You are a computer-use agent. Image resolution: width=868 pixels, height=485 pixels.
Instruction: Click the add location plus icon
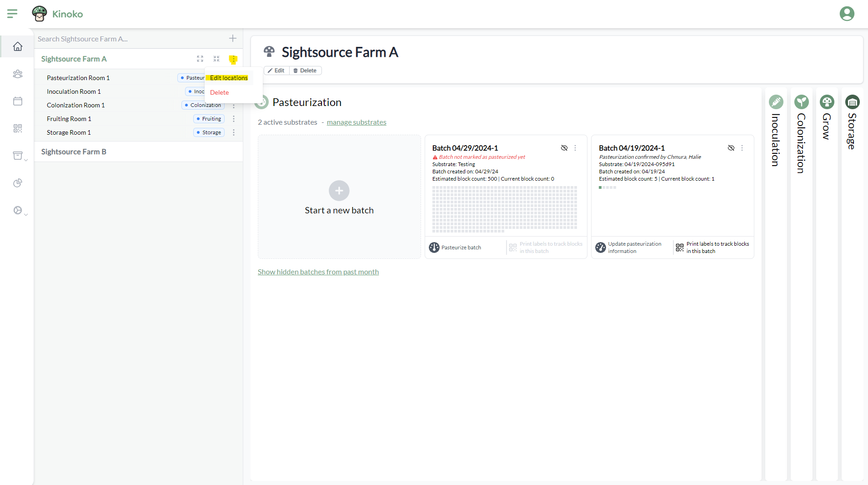point(233,39)
